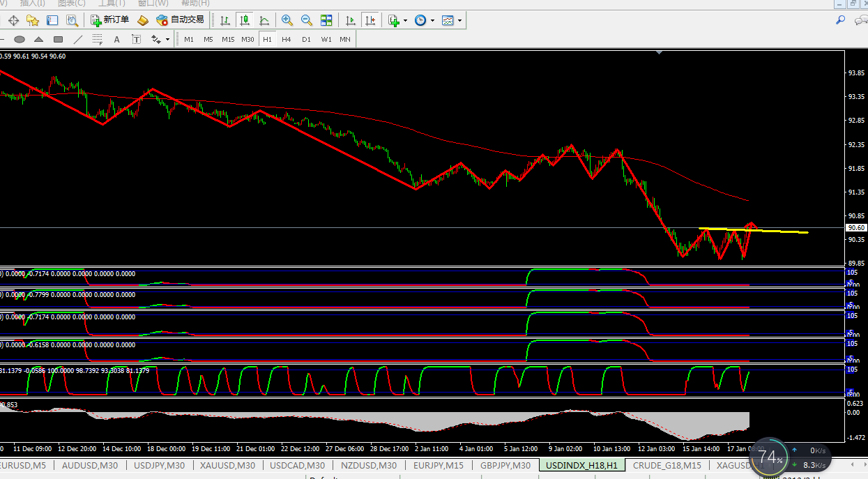Tile chart windows icon
The width and height of the screenshot is (868, 479).
click(326, 20)
